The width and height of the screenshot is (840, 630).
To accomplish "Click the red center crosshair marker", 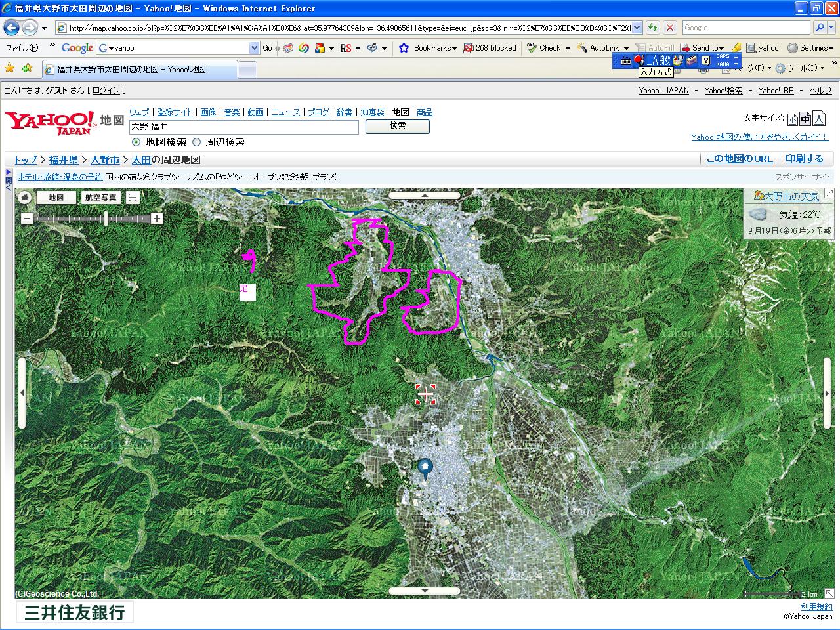I will point(425,394).
